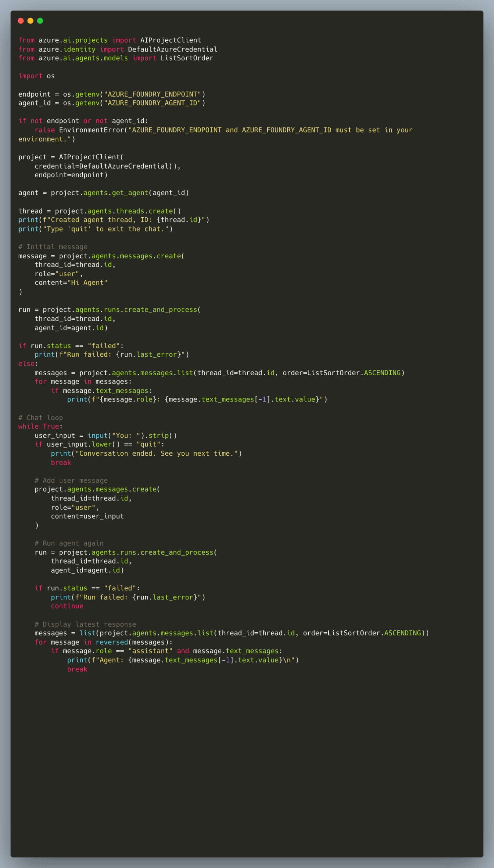
Task: Click ListSortOrder in the third import line
Action: [187, 58]
